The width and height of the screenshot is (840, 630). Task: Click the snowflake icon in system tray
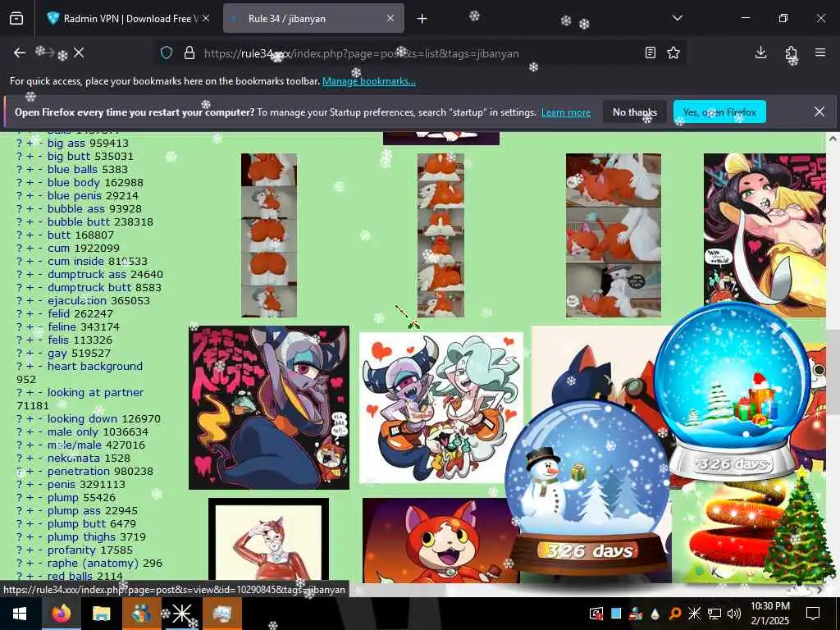(694, 614)
